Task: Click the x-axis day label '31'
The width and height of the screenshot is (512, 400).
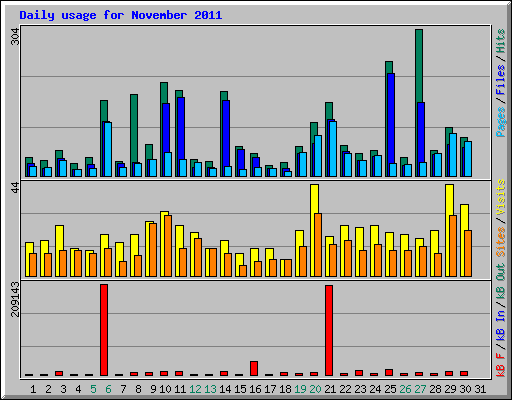Action: [x=480, y=389]
